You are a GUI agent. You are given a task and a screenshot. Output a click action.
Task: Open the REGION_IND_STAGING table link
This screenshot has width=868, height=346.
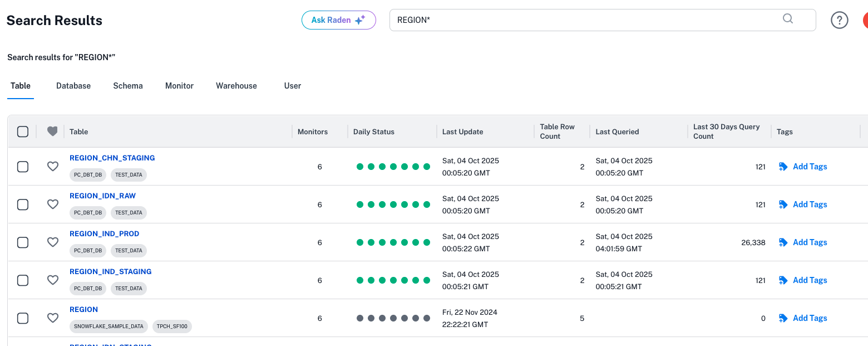coord(110,271)
